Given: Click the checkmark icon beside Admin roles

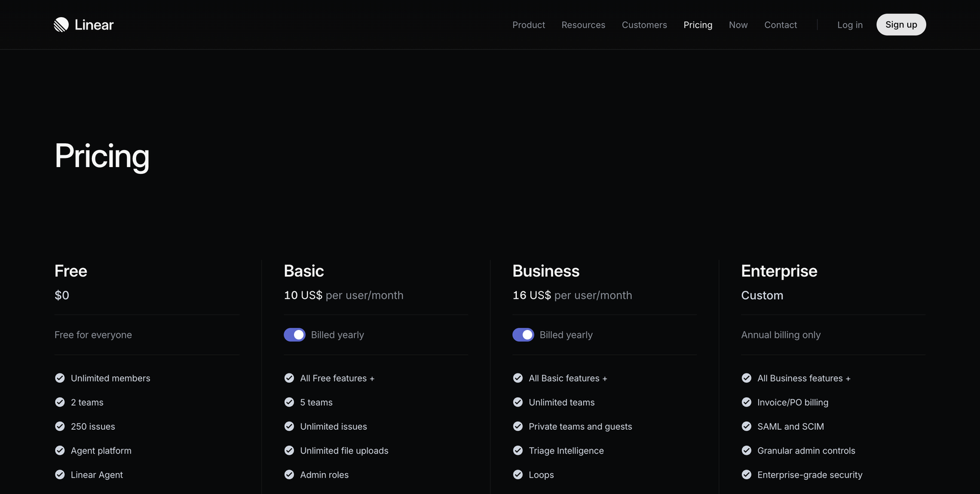Looking at the screenshot, I should (x=289, y=475).
